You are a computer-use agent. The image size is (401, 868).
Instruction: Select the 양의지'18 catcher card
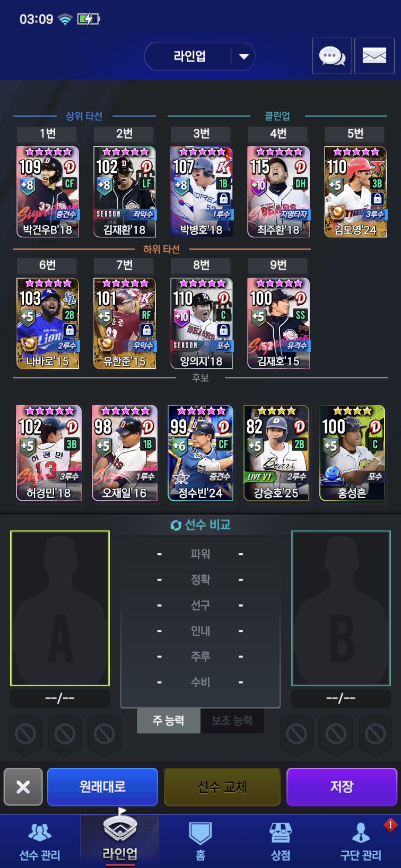pyautogui.click(x=201, y=323)
